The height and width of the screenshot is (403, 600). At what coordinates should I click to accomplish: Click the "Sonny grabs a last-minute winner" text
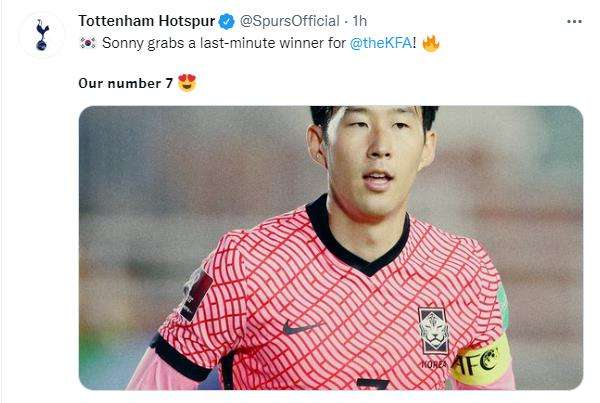[224, 43]
